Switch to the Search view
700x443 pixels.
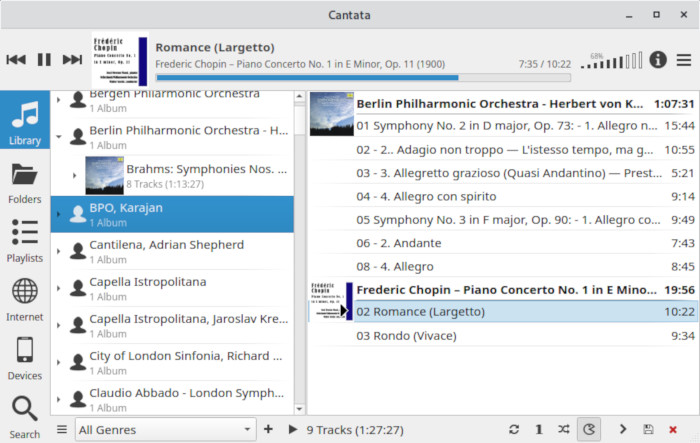(25, 417)
